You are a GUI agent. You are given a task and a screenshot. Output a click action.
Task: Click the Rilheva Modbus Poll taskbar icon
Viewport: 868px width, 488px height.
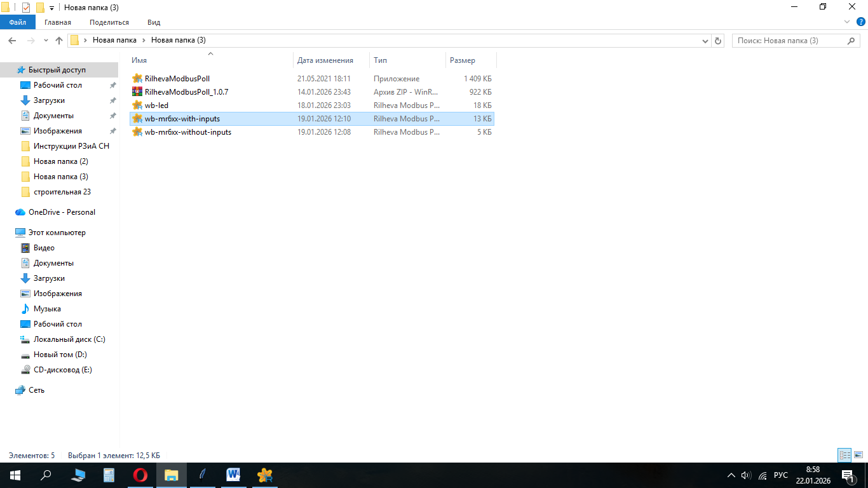click(265, 475)
